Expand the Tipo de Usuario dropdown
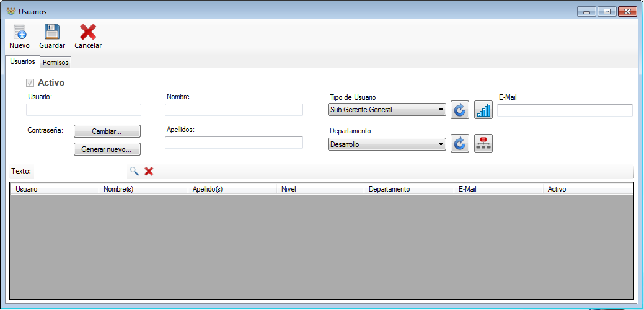The width and height of the screenshot is (644, 310). (441, 110)
